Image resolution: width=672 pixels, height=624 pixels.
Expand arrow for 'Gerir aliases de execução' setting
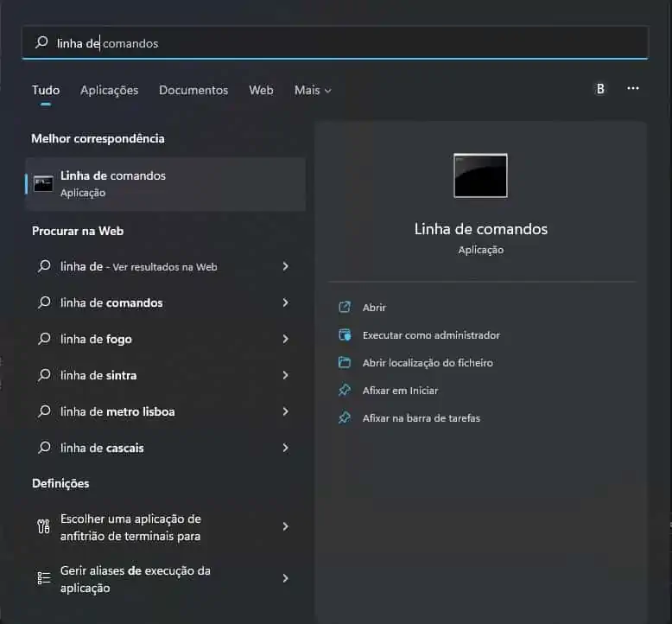click(x=285, y=578)
